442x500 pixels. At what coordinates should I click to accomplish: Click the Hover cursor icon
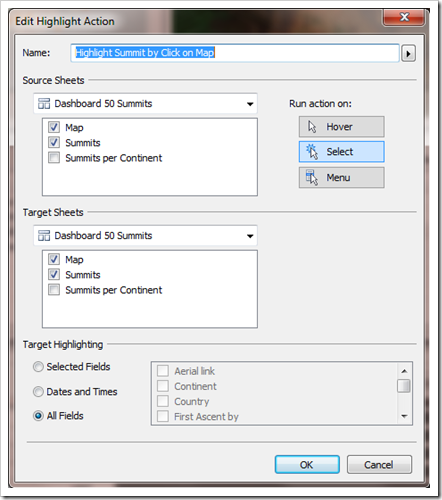coord(312,127)
